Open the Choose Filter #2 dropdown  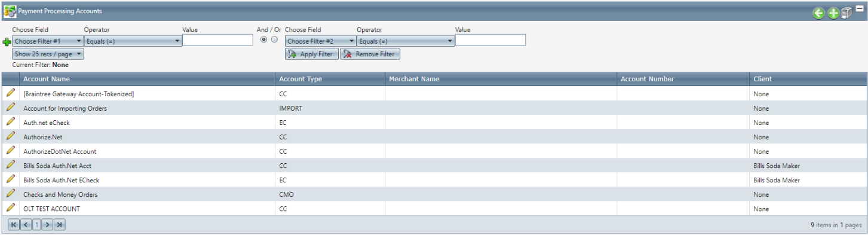pyautogui.click(x=321, y=41)
